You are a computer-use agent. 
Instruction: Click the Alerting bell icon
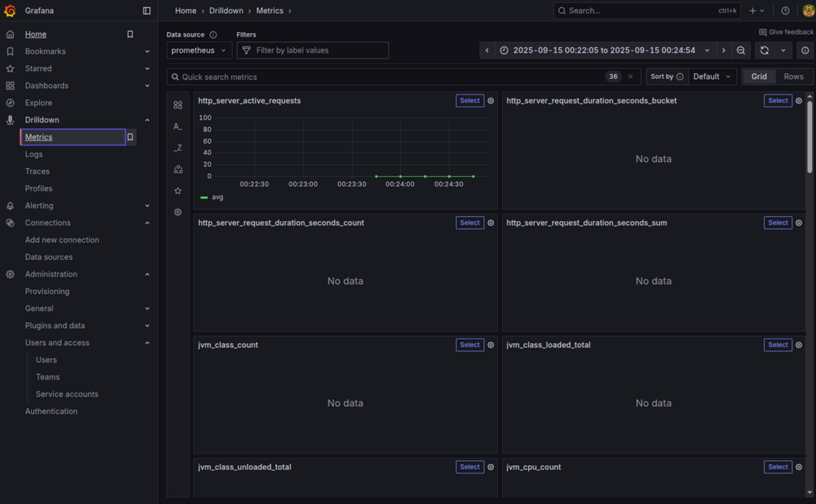(10, 206)
